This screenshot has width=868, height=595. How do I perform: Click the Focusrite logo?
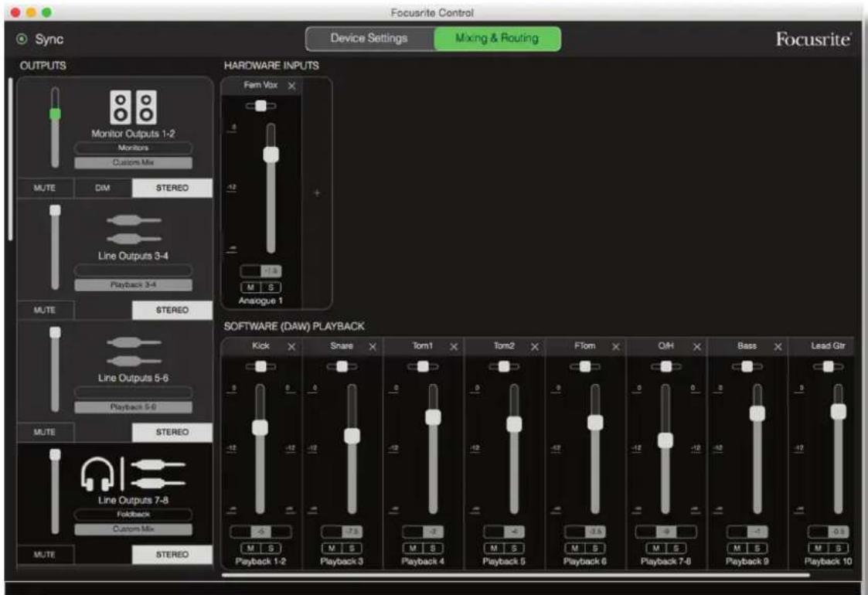tap(813, 39)
